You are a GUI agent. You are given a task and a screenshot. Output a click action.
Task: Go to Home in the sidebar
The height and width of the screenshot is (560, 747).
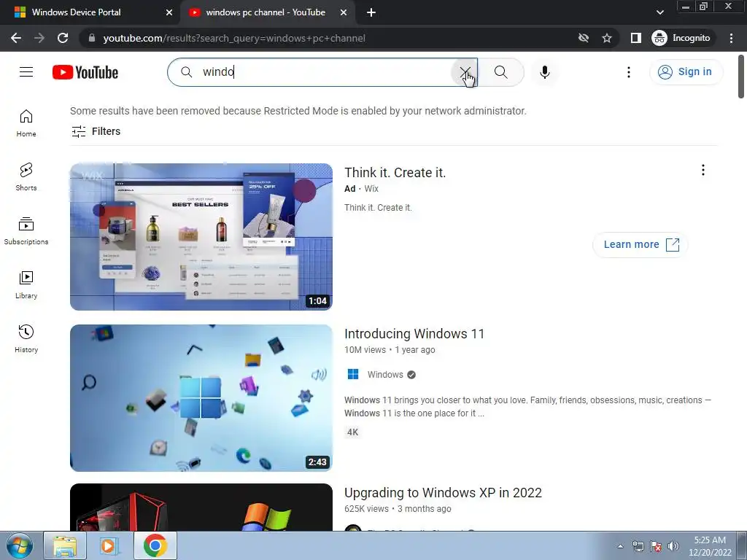coord(26,123)
